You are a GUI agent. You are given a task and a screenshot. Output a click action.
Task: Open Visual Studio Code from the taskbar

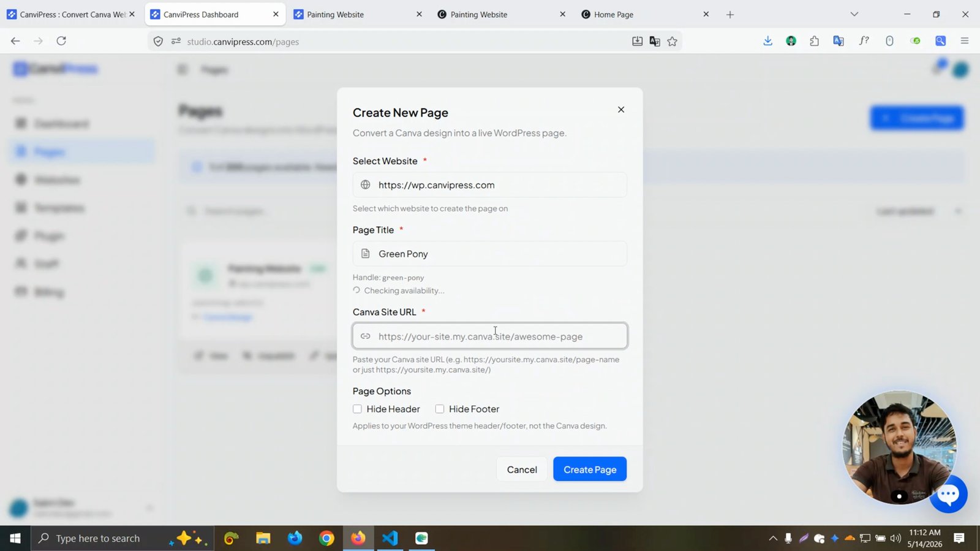(390, 538)
